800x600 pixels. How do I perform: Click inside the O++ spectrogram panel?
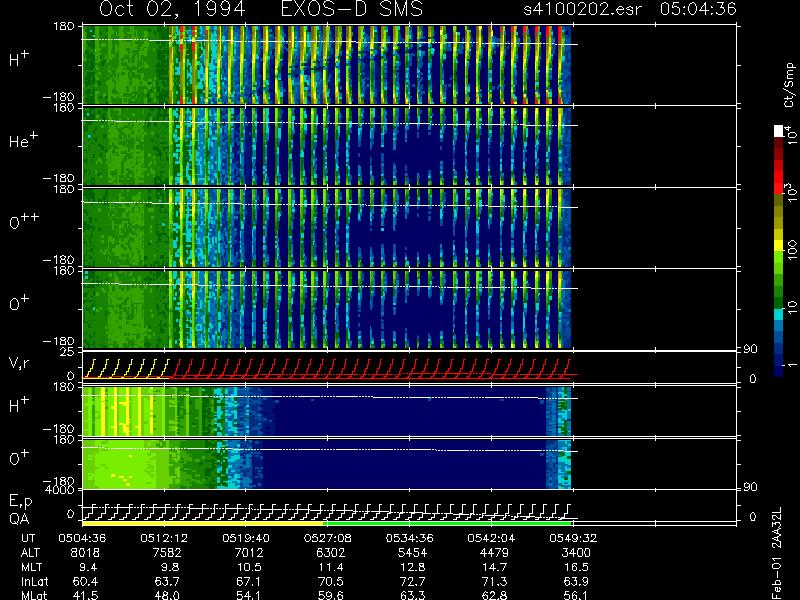(327, 228)
